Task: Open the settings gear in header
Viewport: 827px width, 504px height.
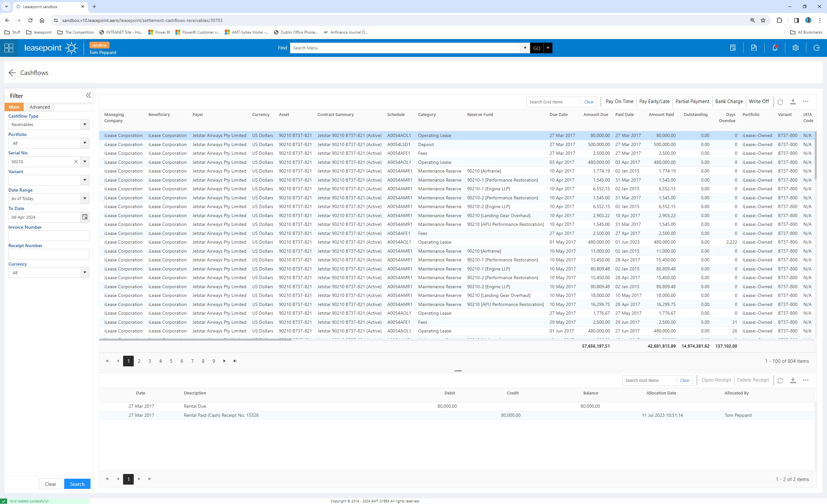Action: coord(795,48)
